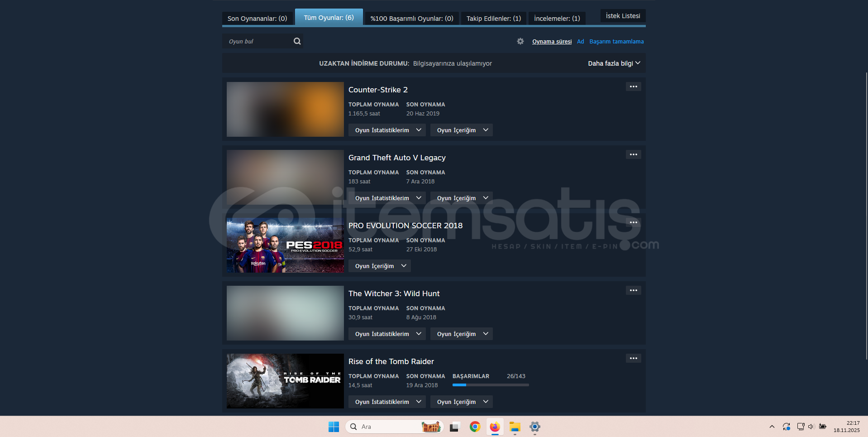Open the three-dot menu for Grand Theft Auto V Legacy

pyautogui.click(x=634, y=154)
